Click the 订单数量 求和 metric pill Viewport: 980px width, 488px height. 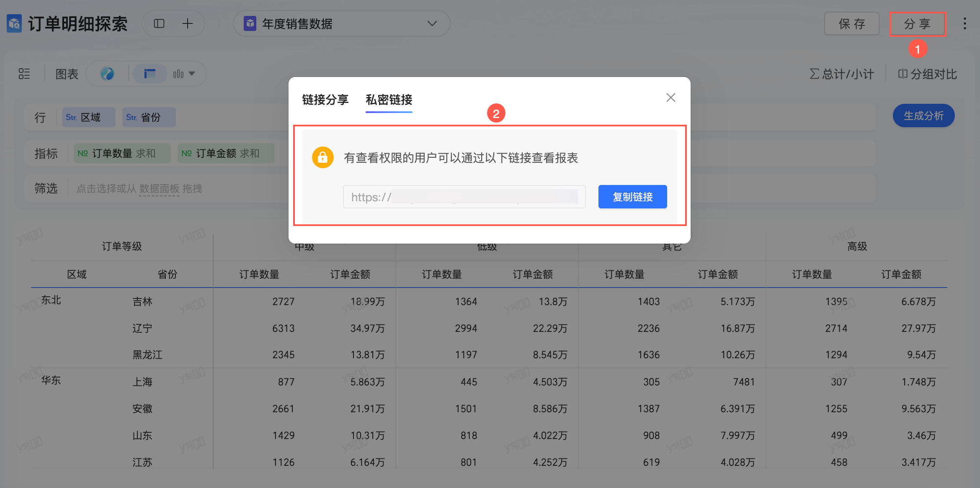(122, 153)
